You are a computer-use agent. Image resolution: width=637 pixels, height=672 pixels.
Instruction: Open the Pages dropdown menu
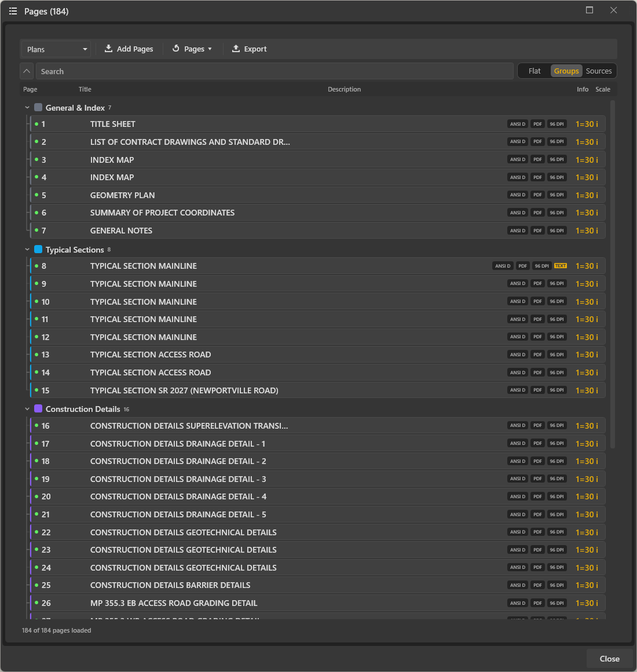click(x=193, y=49)
